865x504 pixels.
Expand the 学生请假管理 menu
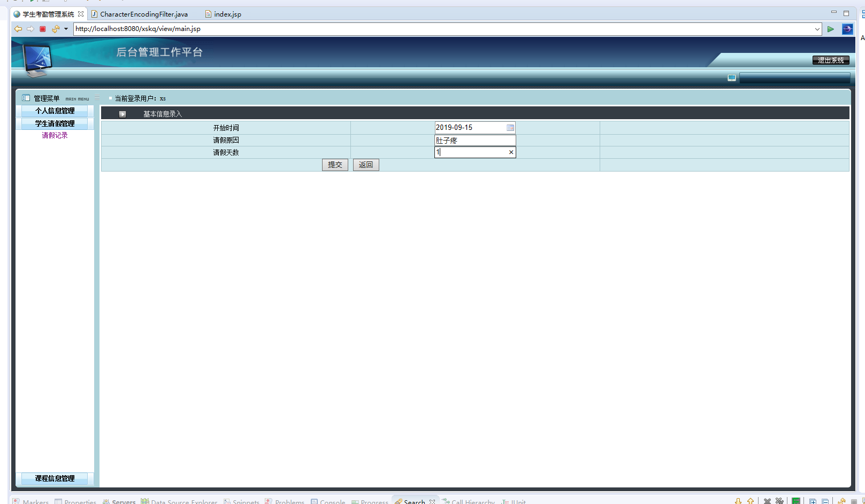55,123
